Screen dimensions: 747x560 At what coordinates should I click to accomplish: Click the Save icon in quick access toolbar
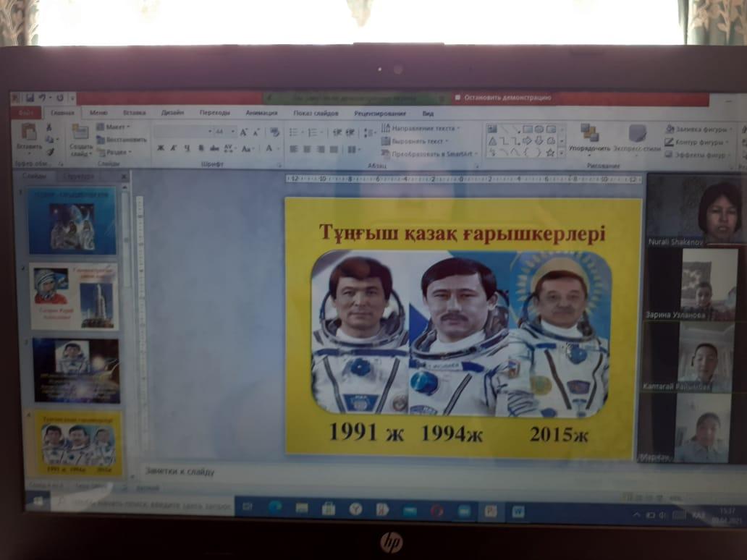point(30,98)
